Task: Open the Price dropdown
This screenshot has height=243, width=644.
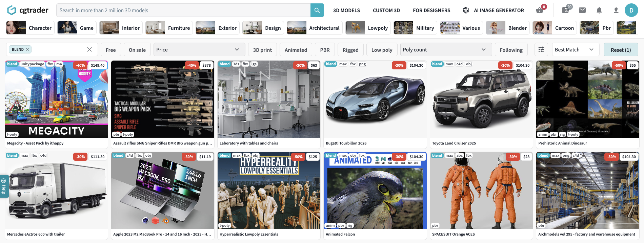Action: (199, 49)
